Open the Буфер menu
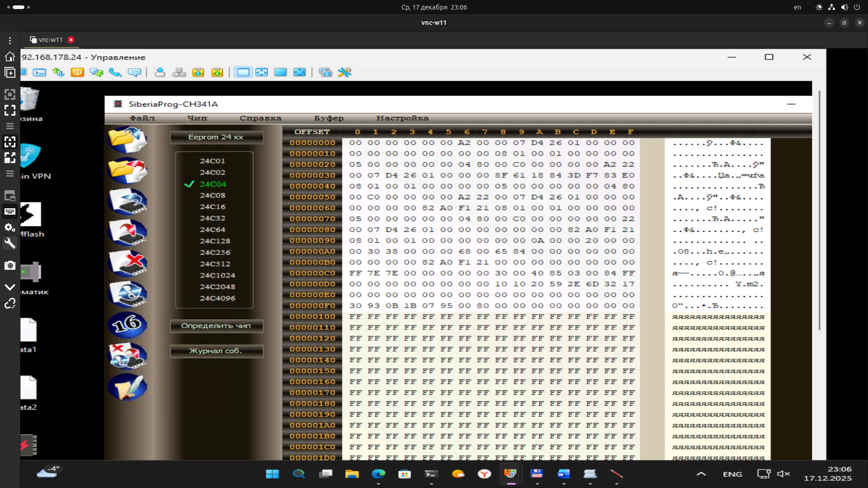This screenshot has height=488, width=868. coord(329,118)
